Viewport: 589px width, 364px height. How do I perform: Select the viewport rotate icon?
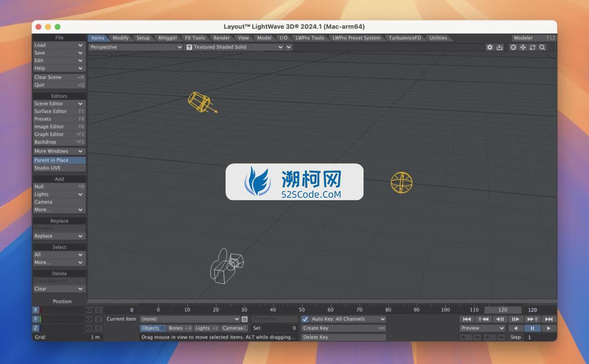(533, 47)
